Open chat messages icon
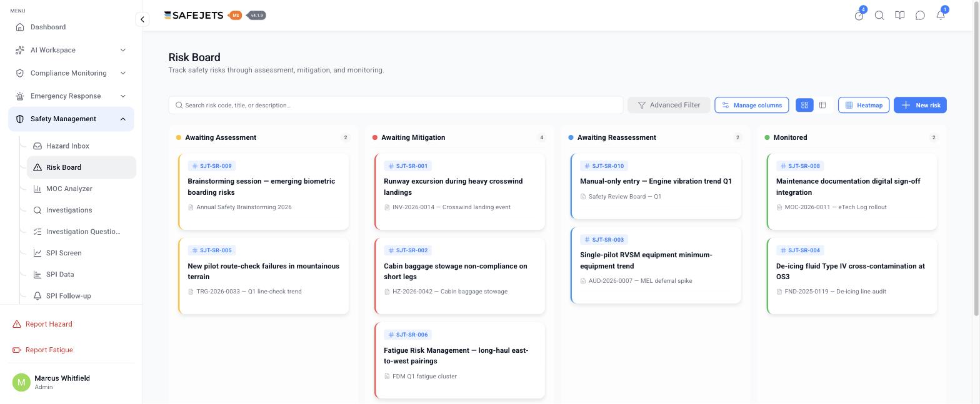Viewport: 980px width, 404px height. click(920, 16)
